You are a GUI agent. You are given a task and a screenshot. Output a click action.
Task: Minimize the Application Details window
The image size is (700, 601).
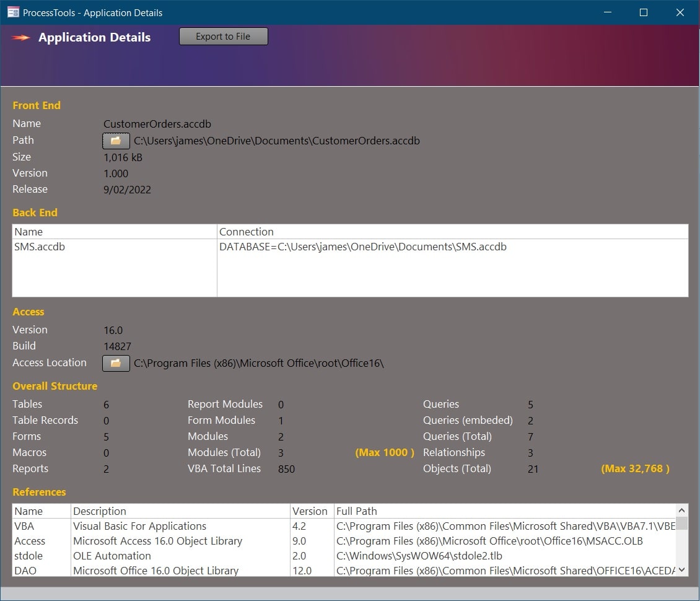tap(607, 12)
